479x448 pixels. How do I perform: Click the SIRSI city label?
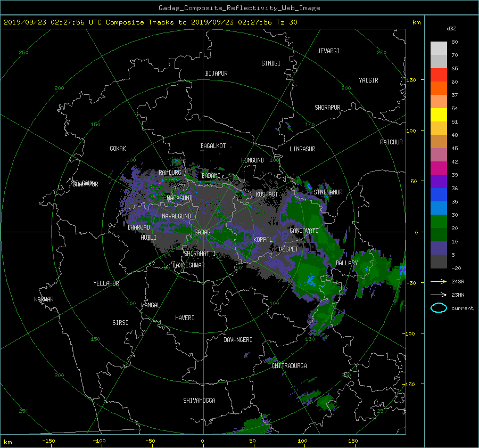pyautogui.click(x=120, y=323)
